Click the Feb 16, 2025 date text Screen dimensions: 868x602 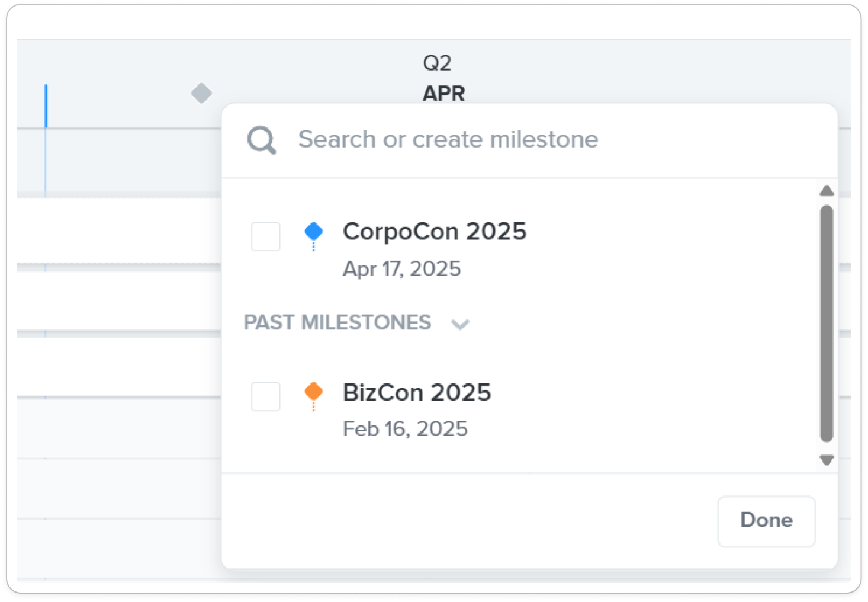(405, 428)
